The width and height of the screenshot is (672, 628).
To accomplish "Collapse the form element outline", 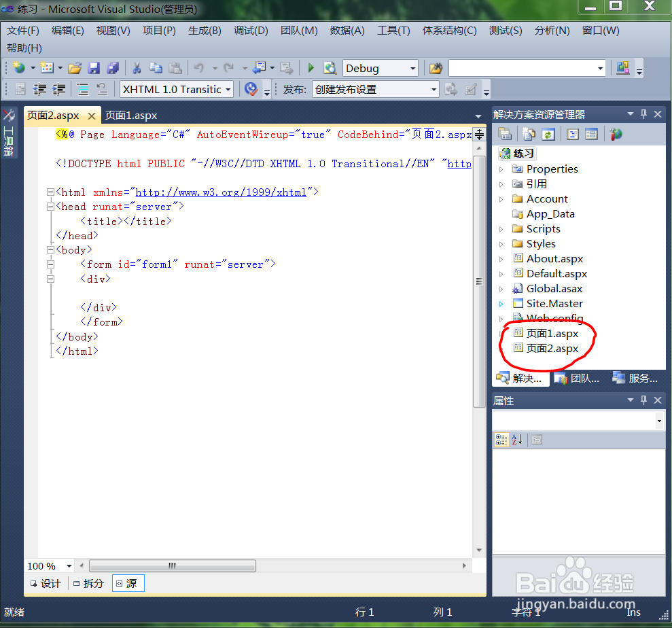I will click(50, 264).
